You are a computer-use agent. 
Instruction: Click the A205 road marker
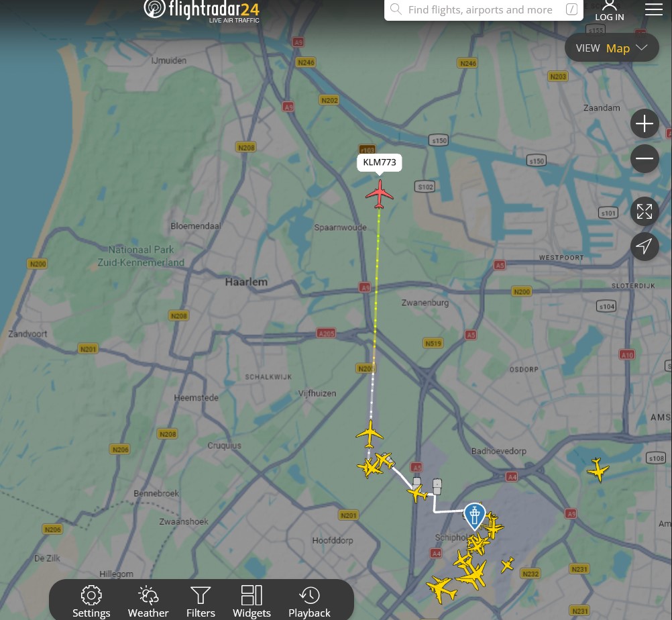point(326,333)
